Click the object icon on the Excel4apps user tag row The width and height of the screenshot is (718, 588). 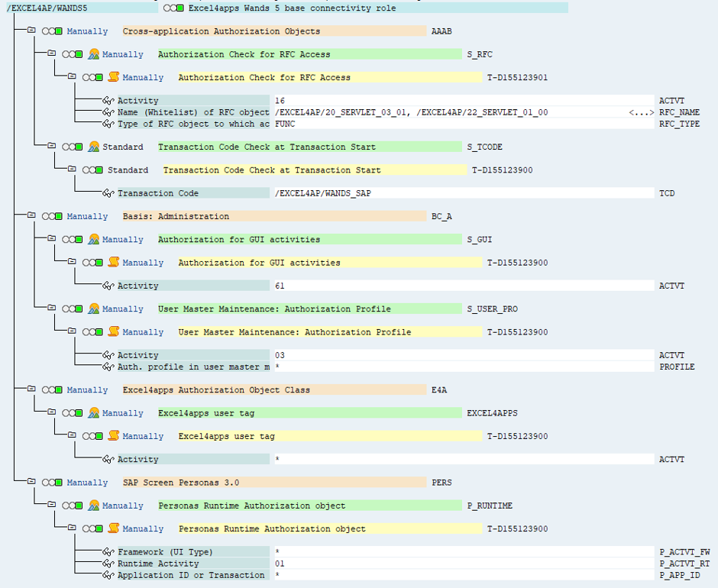(94, 412)
